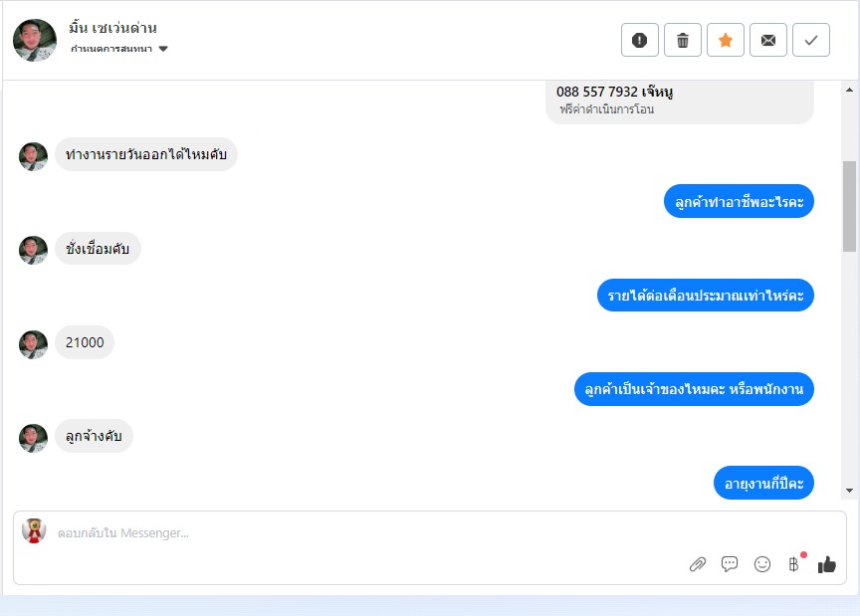Open the assign conversation label menu

[111, 49]
